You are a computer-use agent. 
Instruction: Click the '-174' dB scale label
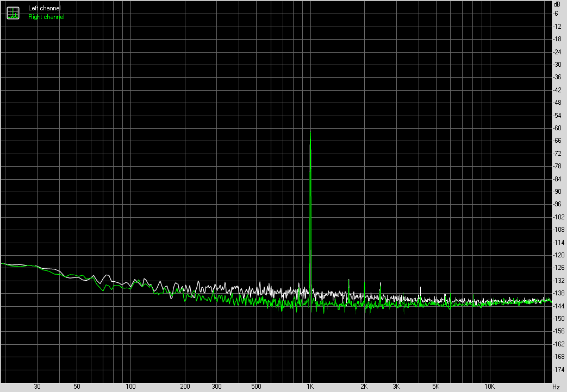coord(559,370)
